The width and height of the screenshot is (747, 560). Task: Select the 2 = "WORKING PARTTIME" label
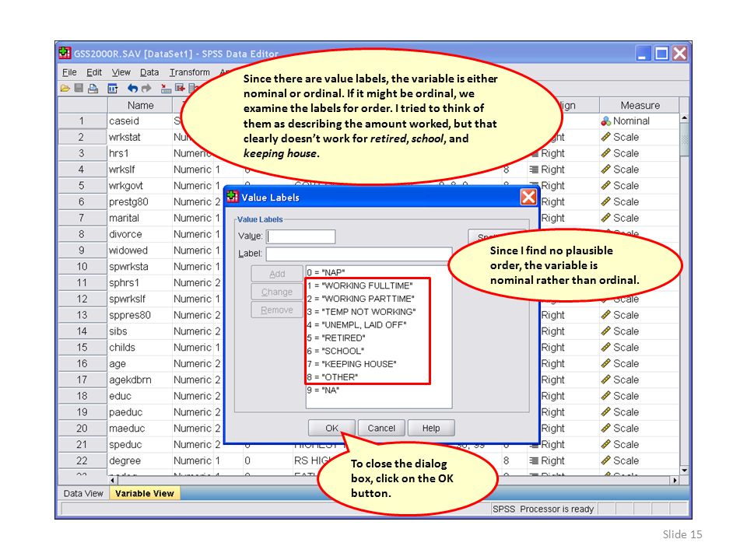tap(360, 299)
